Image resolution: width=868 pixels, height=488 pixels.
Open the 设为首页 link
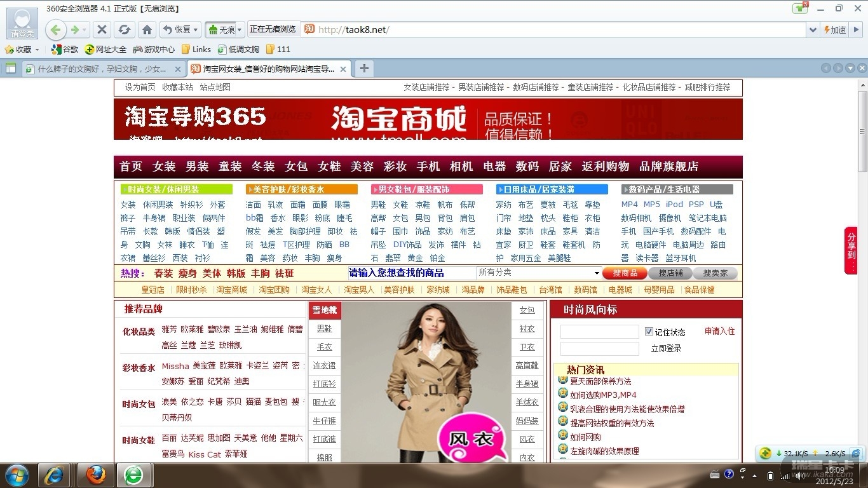pos(140,87)
